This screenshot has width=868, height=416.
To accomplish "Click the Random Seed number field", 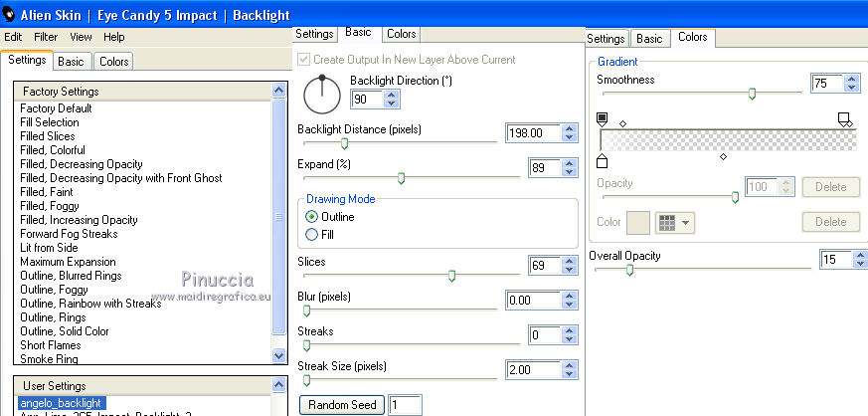I will pyautogui.click(x=406, y=405).
